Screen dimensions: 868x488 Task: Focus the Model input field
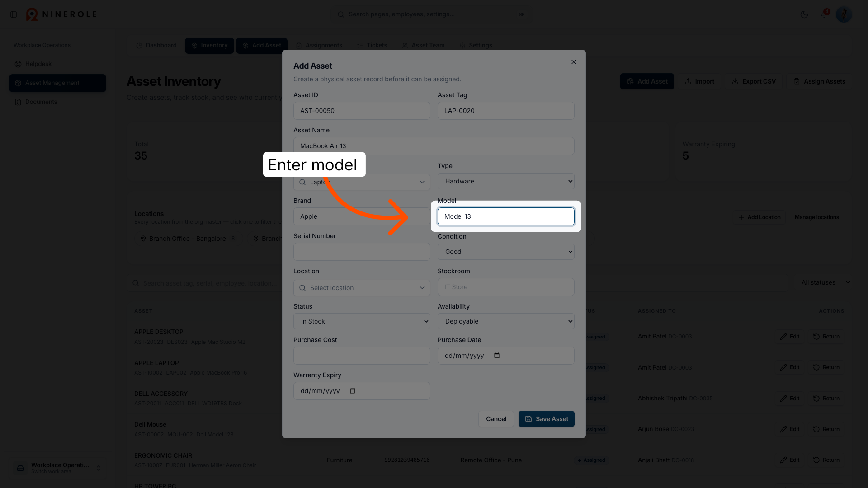(506, 216)
